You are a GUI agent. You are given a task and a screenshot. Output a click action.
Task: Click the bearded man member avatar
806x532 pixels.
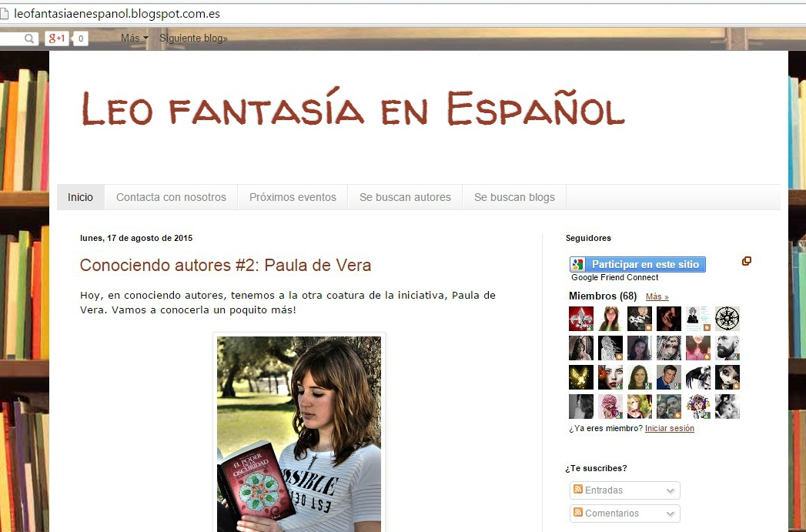coord(727,348)
